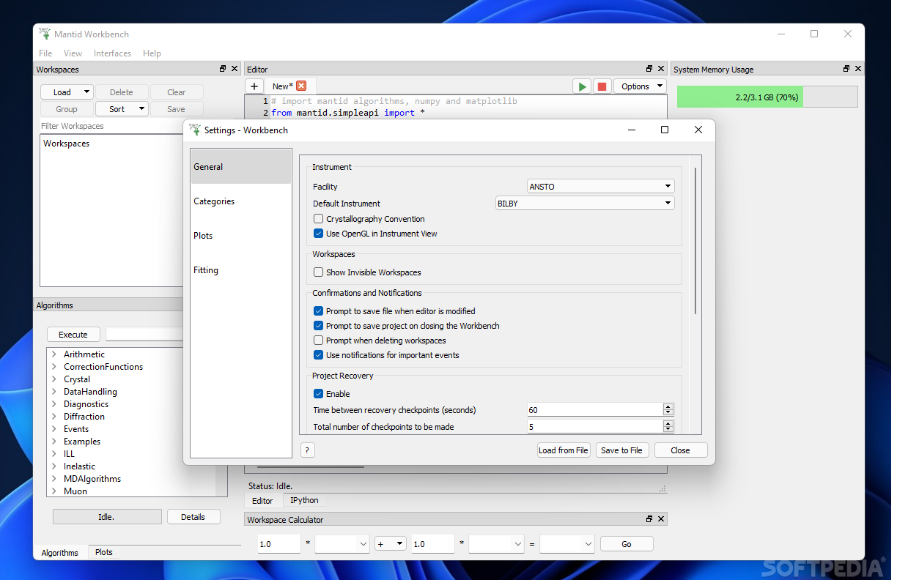Viewport: 897px width, 588px height.
Task: Click the Settings vertical scrollbar
Action: pos(695,242)
